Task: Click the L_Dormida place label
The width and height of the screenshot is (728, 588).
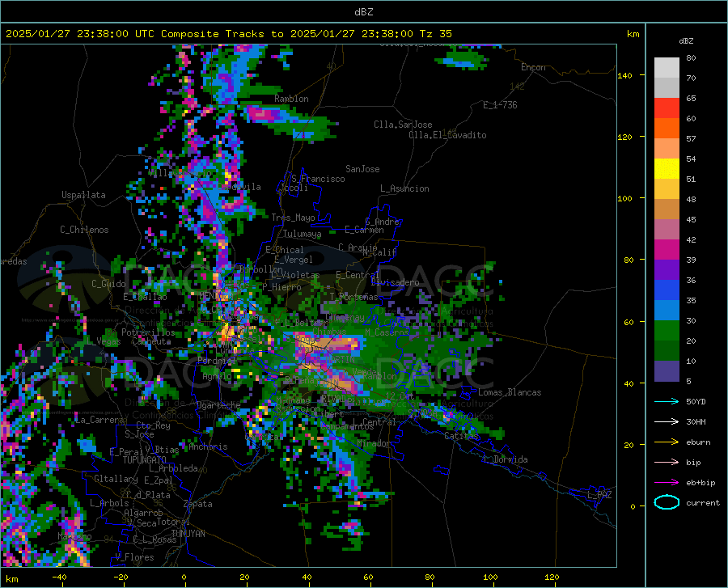Action: click(x=506, y=459)
